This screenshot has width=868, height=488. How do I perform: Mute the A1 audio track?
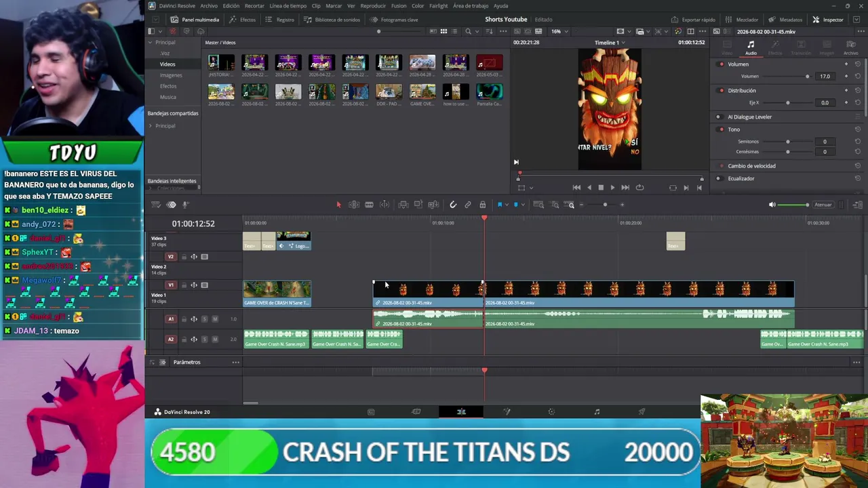pyautogui.click(x=215, y=319)
